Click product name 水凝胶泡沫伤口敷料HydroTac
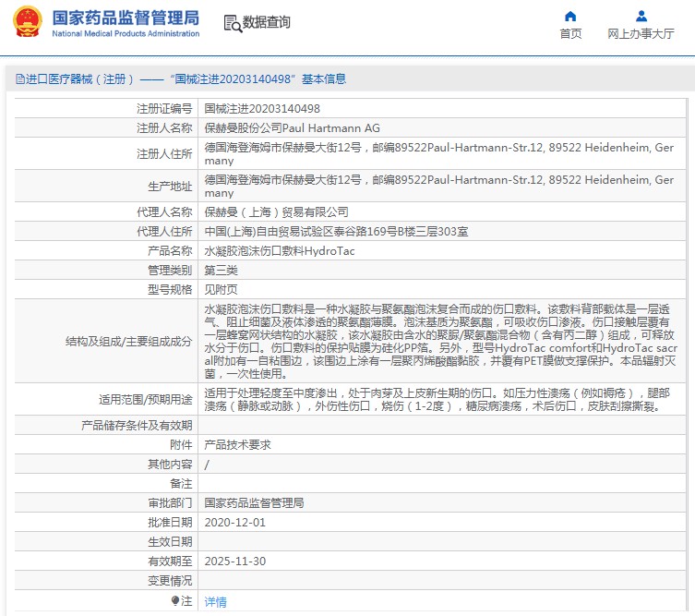 pyautogui.click(x=280, y=251)
